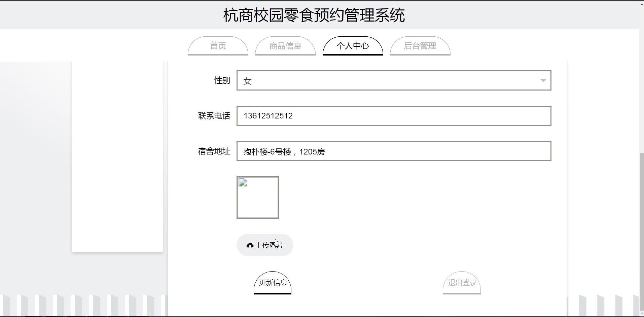Viewport: 644px width, 317px height.
Task: Go to the 后台管理 tab
Action: (420, 46)
